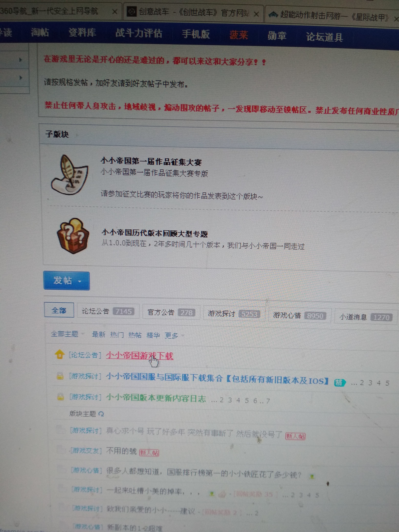The image size is (399, 532).
Task: Click the lock icon beside 下载集合 thread
Action: coord(60,376)
